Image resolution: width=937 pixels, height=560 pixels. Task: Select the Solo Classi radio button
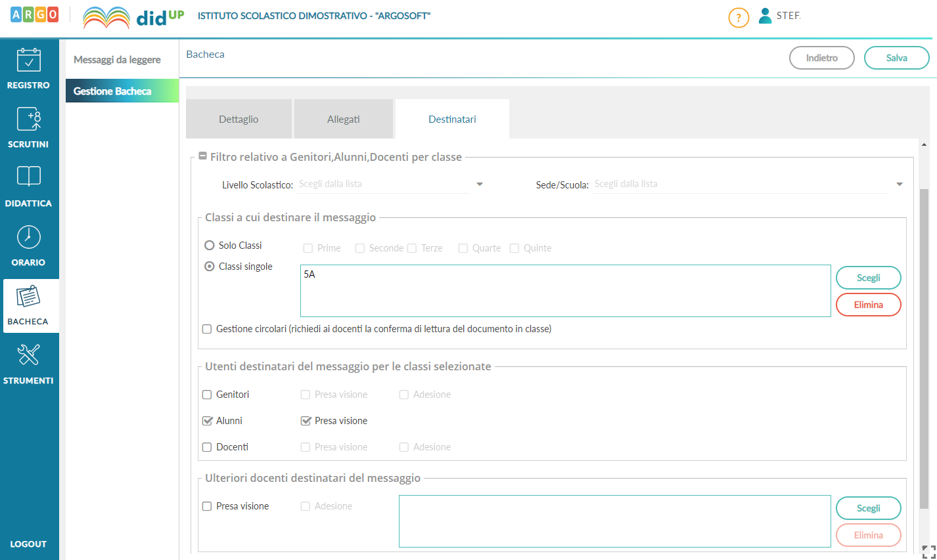pyautogui.click(x=210, y=246)
